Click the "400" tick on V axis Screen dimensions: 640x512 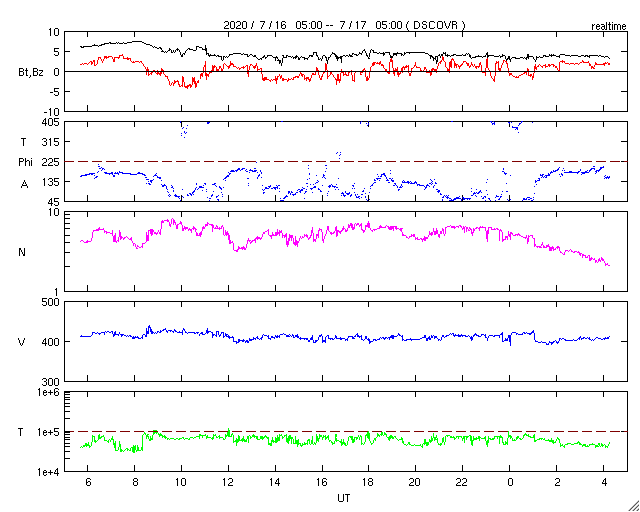52,342
